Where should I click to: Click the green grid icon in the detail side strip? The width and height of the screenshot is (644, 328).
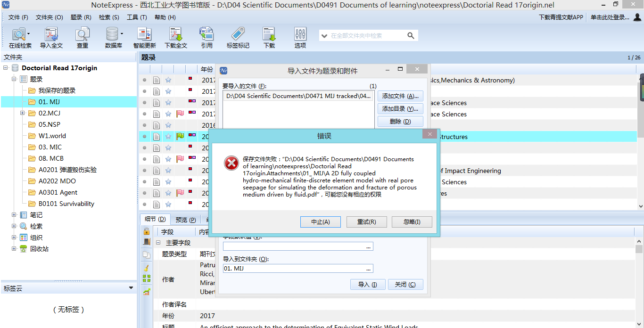(147, 279)
